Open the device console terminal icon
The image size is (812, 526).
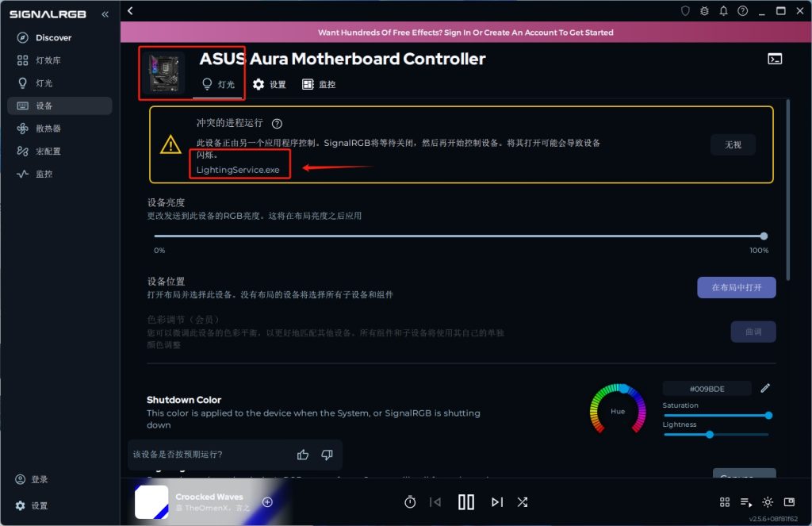coord(775,59)
